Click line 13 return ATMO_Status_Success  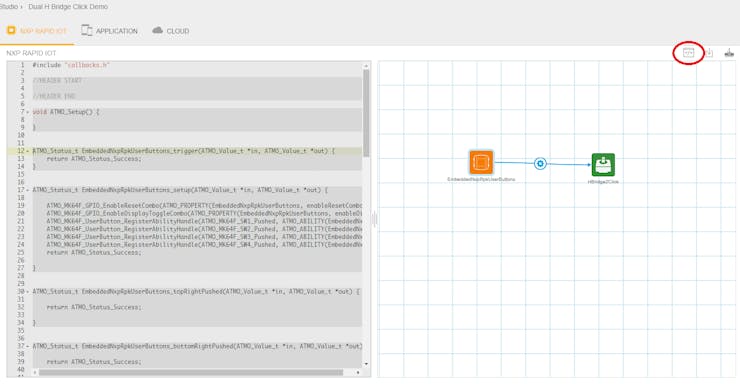[94, 159]
